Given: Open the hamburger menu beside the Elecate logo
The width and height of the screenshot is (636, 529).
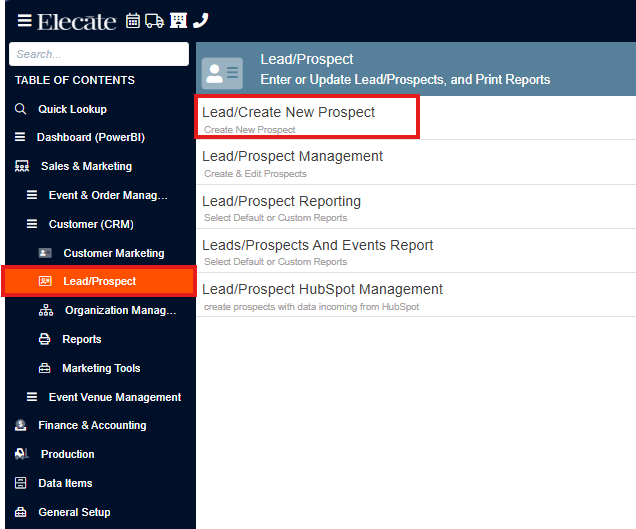Looking at the screenshot, I should tap(24, 20).
